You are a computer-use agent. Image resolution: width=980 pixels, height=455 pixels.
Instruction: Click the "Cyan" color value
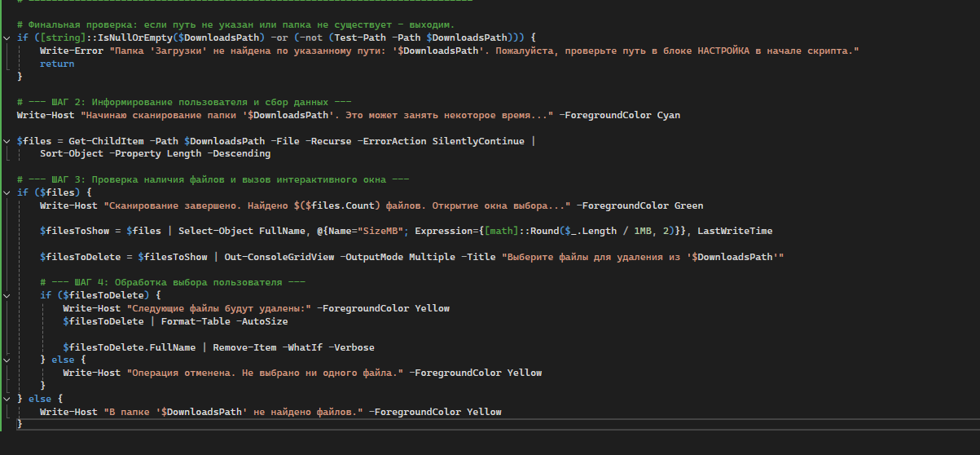click(x=668, y=115)
